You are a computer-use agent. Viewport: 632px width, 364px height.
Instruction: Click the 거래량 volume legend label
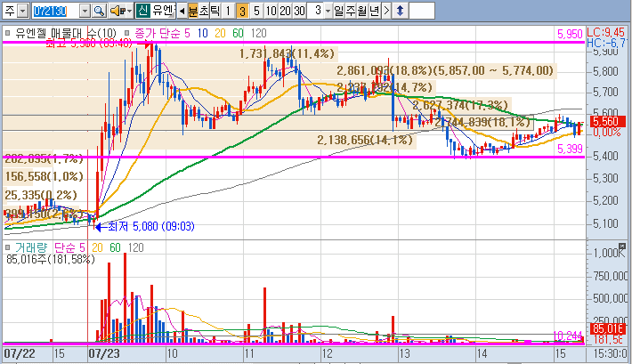[x=31, y=247]
